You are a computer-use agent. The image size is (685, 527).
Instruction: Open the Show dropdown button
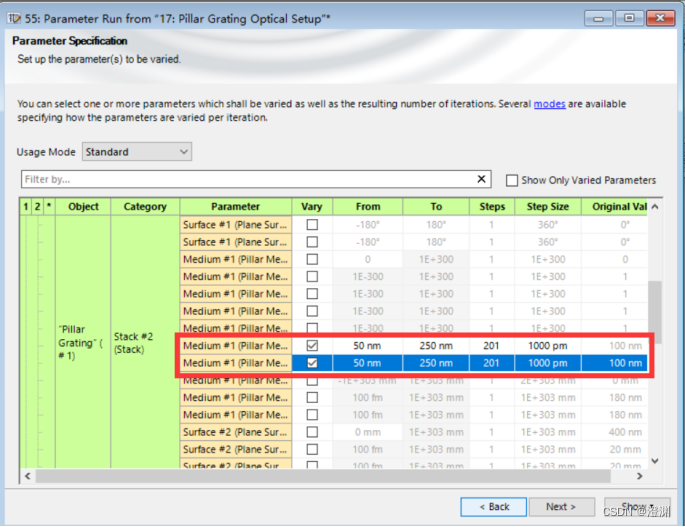(x=637, y=507)
